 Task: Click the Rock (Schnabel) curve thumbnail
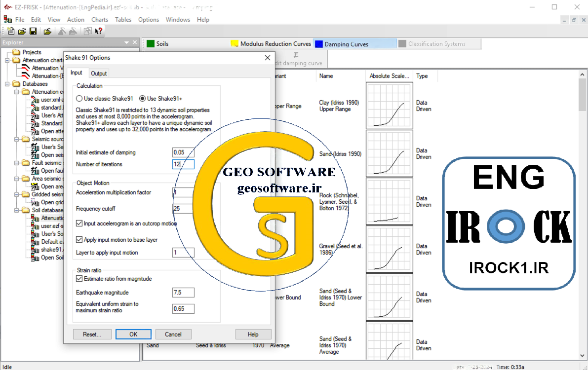point(389,201)
